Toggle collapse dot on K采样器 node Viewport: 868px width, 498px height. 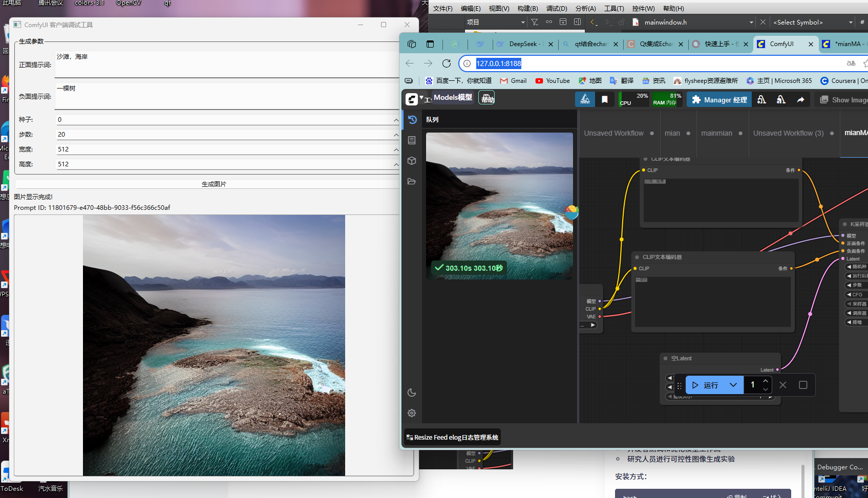pos(844,224)
